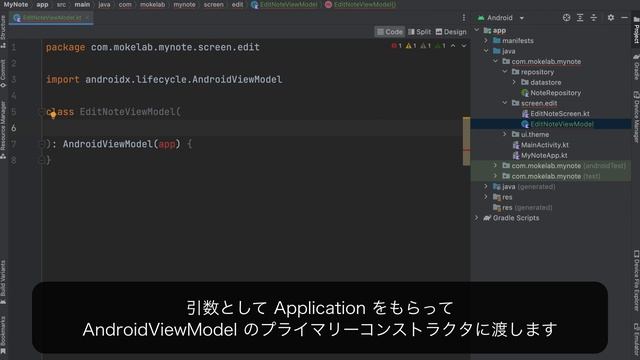The height and width of the screenshot is (360, 640).
Task: Collapse the app module node arrow
Action: click(x=477, y=30)
